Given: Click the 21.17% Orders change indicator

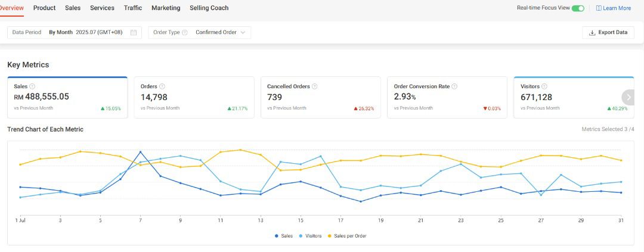Looking at the screenshot, I should tap(237, 108).
